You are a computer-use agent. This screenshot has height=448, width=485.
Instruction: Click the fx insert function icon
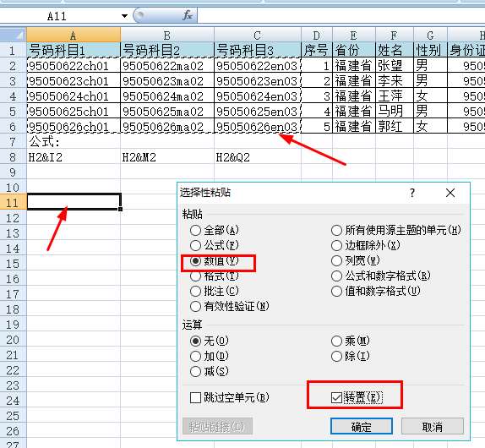click(188, 15)
